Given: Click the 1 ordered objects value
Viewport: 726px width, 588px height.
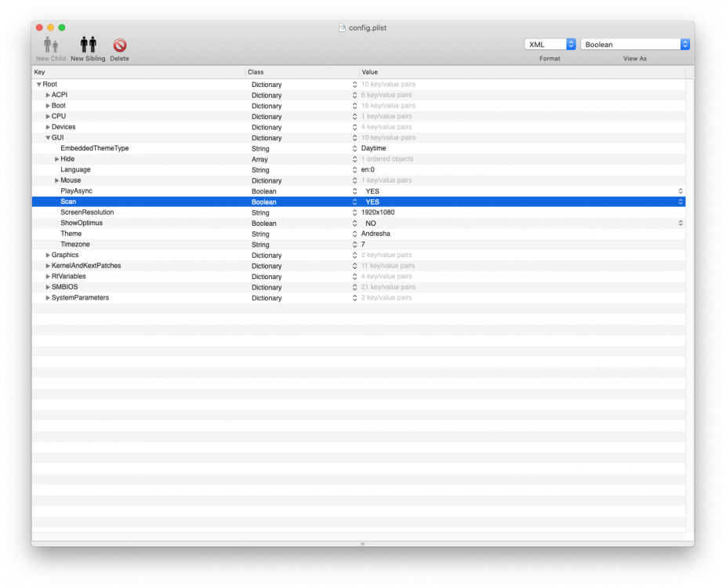Looking at the screenshot, I should 387,159.
